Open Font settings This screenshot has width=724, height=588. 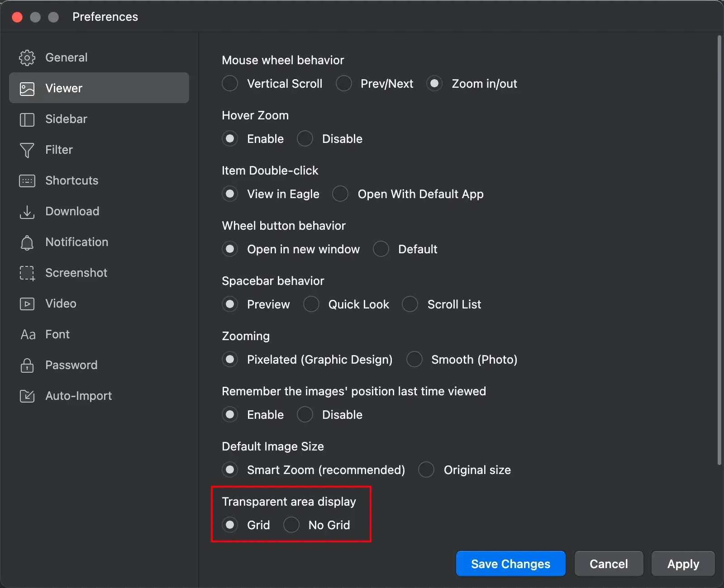click(x=99, y=334)
